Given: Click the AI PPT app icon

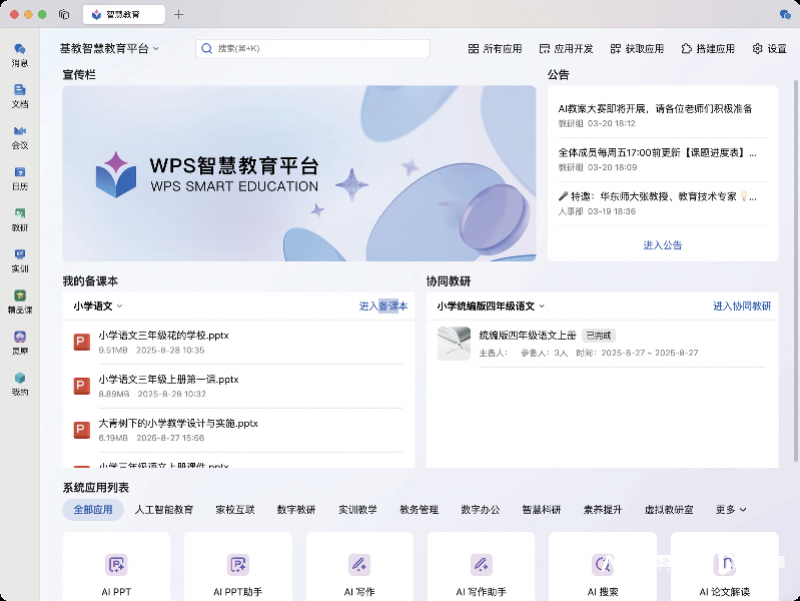Looking at the screenshot, I should coord(116,564).
